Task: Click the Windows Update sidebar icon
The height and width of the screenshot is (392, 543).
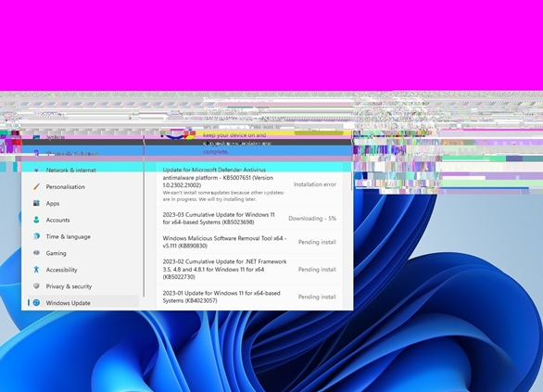Action: 36,303
